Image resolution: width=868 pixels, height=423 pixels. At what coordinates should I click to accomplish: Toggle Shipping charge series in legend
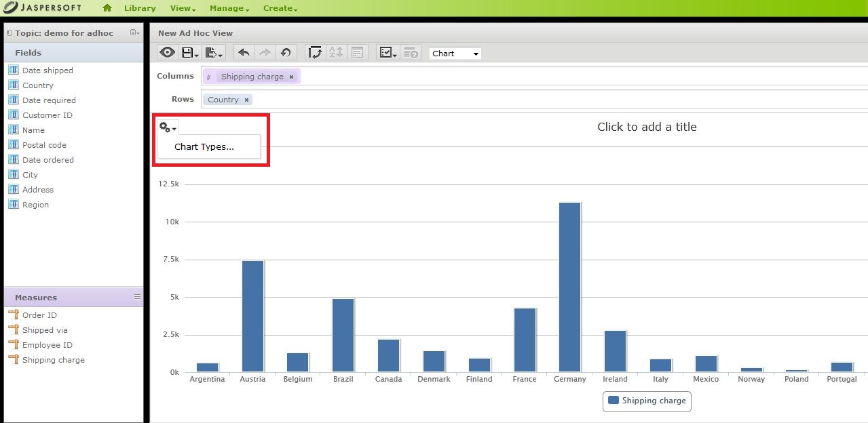point(647,401)
